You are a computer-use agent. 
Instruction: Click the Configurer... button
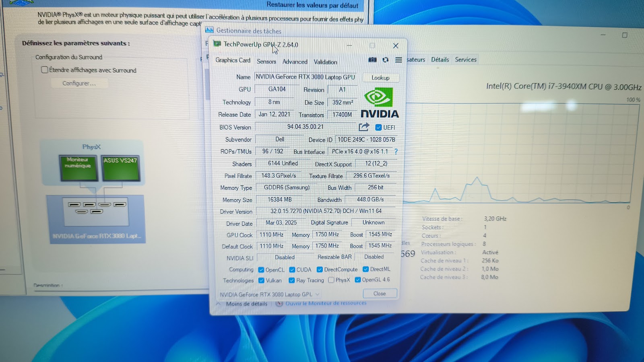tap(79, 83)
